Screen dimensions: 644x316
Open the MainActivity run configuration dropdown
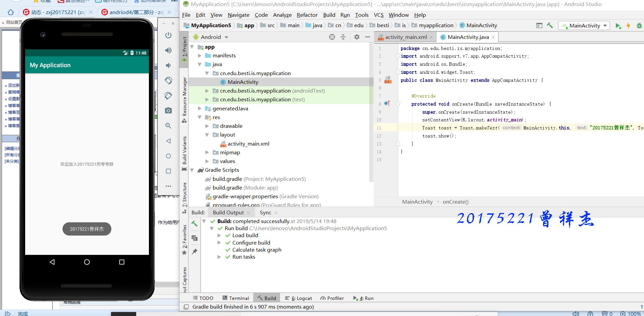pyautogui.click(x=584, y=25)
